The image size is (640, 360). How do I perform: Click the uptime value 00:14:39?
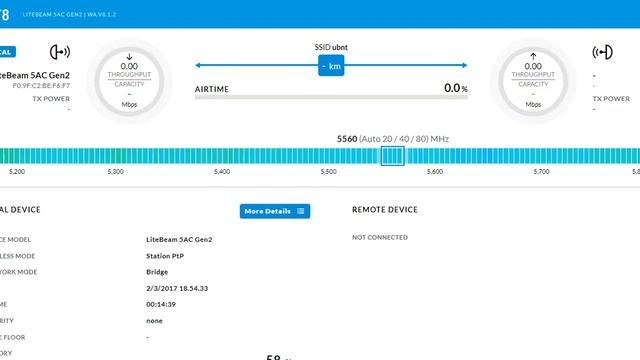point(161,304)
